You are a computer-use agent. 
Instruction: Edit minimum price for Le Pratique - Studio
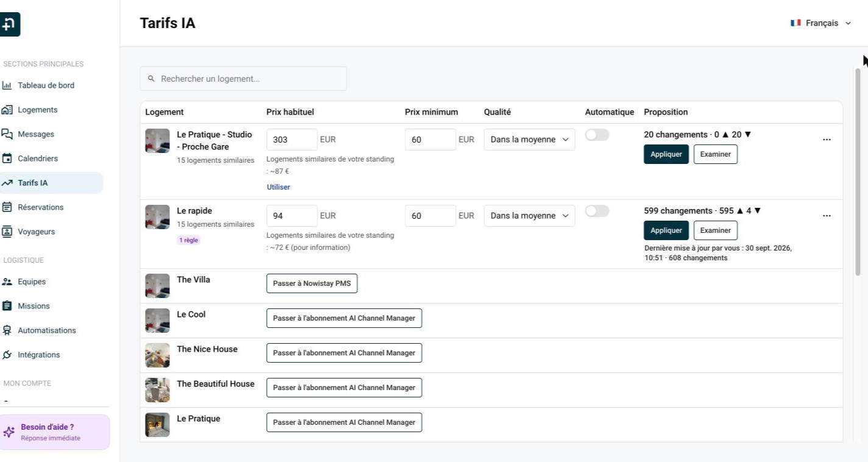pyautogui.click(x=430, y=140)
